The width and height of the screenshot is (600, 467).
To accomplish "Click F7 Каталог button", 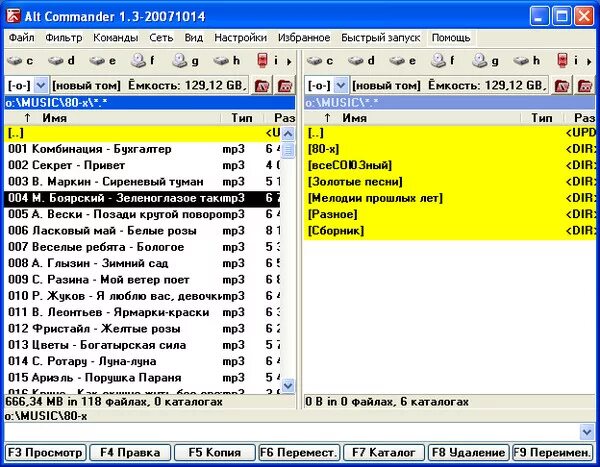I will pos(384,452).
